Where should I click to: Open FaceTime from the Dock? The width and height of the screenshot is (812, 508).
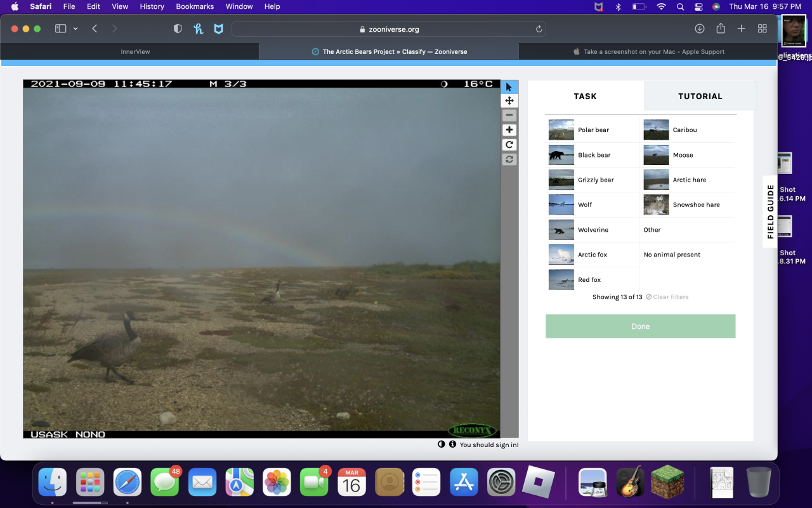[314, 483]
